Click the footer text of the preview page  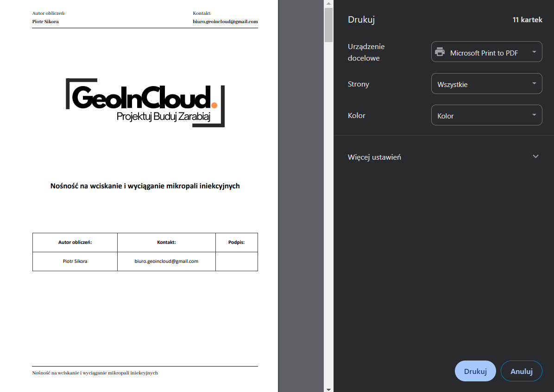pyautogui.click(x=95, y=373)
